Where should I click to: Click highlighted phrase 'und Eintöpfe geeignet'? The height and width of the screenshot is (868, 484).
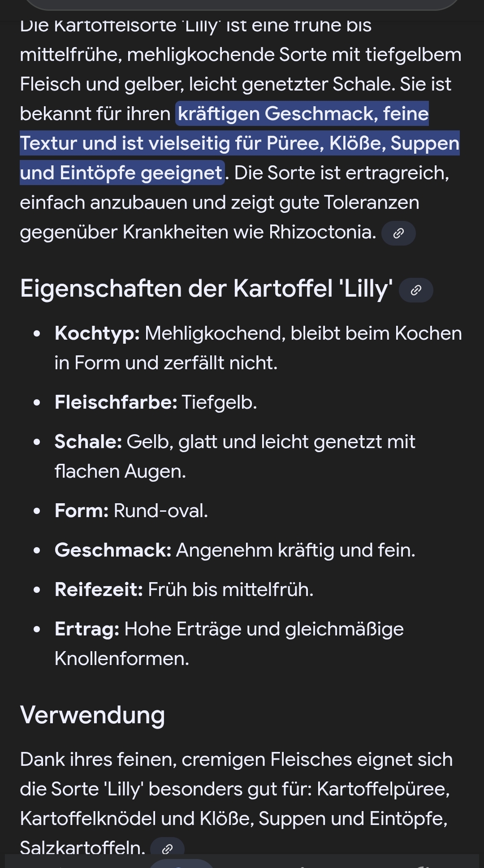coord(121,173)
